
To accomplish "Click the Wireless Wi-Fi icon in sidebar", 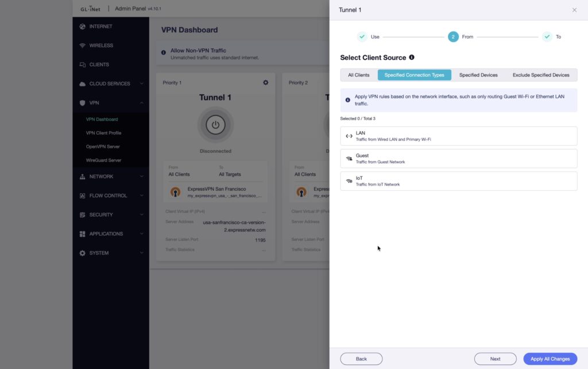I will pos(83,45).
